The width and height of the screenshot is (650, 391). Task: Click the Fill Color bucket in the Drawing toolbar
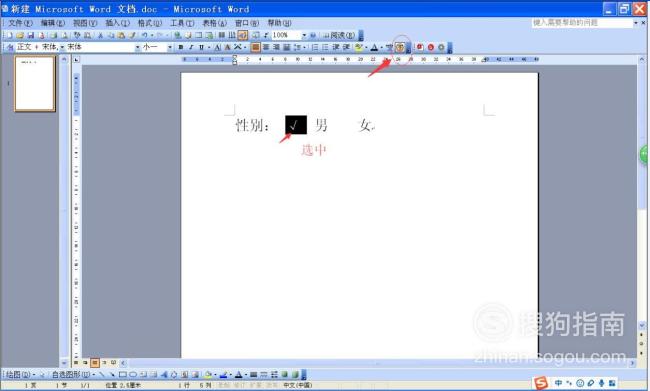[x=208, y=375]
